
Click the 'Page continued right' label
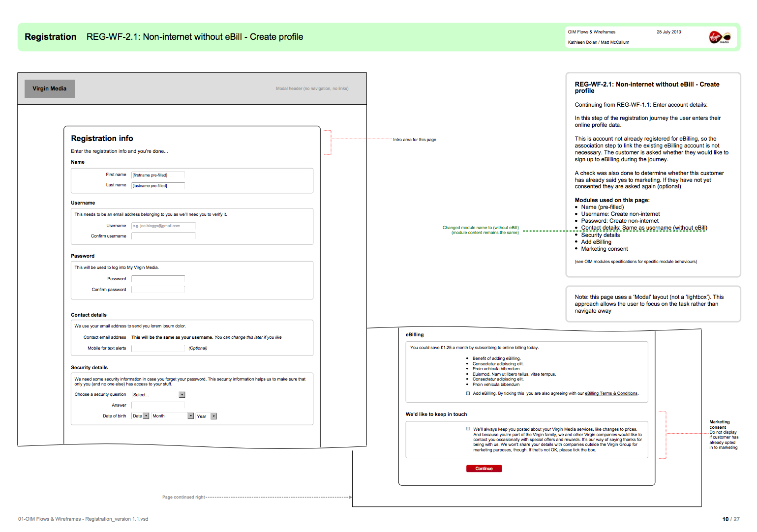(183, 497)
